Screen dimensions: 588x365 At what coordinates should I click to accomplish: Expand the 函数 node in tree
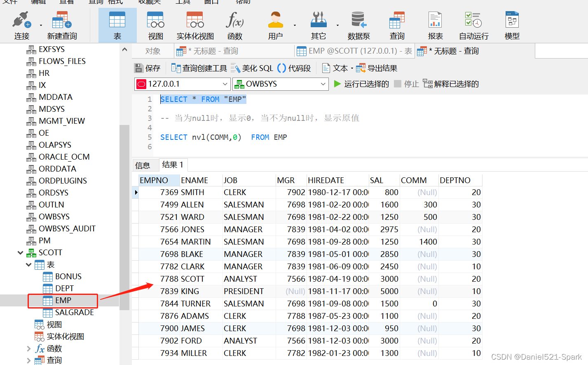pos(28,349)
